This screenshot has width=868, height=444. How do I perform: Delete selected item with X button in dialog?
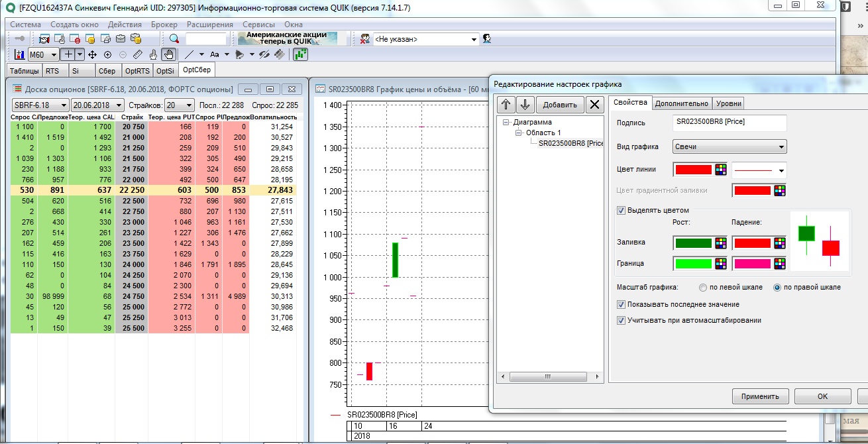pyautogui.click(x=594, y=104)
